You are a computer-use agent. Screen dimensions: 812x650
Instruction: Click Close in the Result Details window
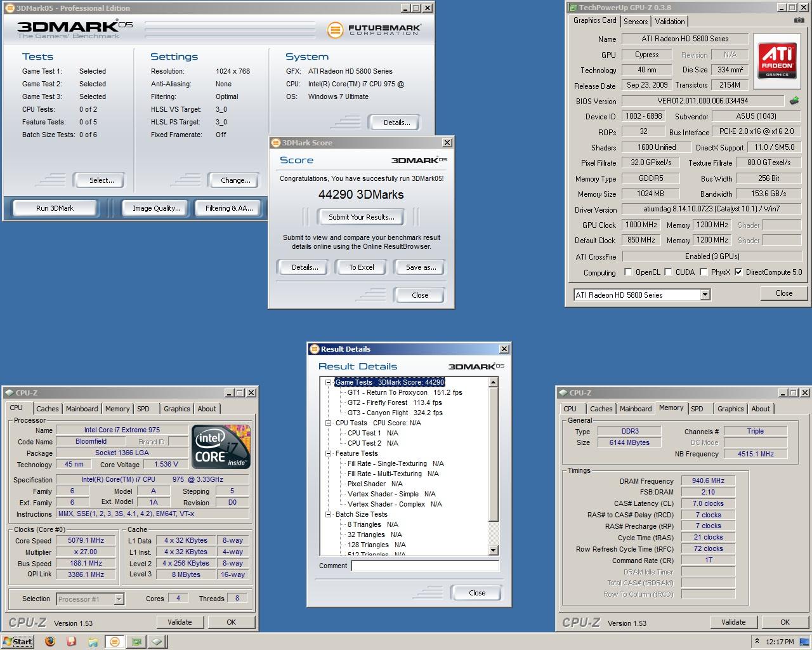(x=477, y=593)
